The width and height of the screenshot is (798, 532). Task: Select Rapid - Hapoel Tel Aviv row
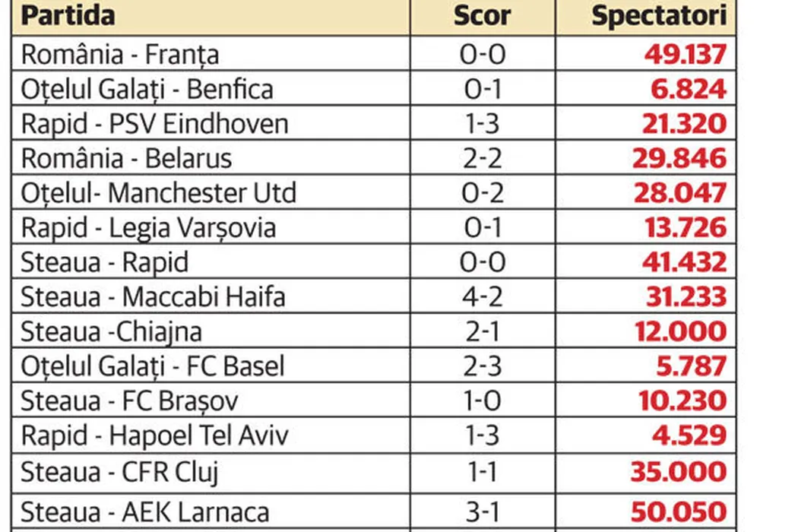(x=154, y=435)
